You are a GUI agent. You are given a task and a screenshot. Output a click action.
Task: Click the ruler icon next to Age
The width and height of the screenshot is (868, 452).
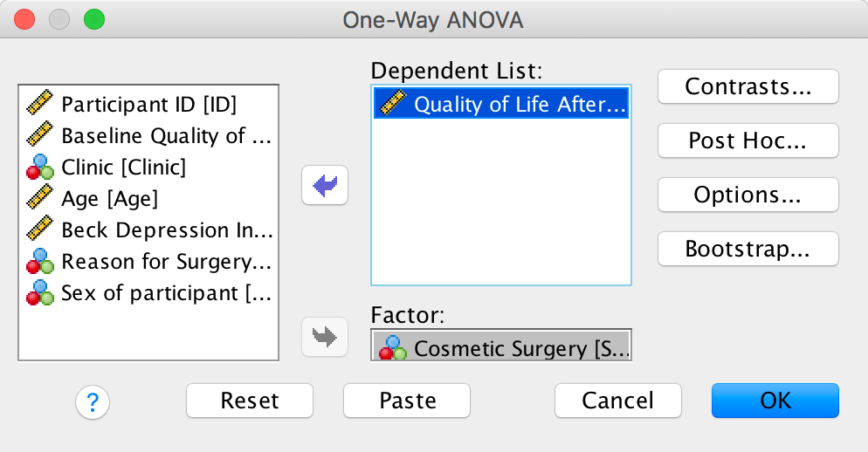tap(39, 199)
